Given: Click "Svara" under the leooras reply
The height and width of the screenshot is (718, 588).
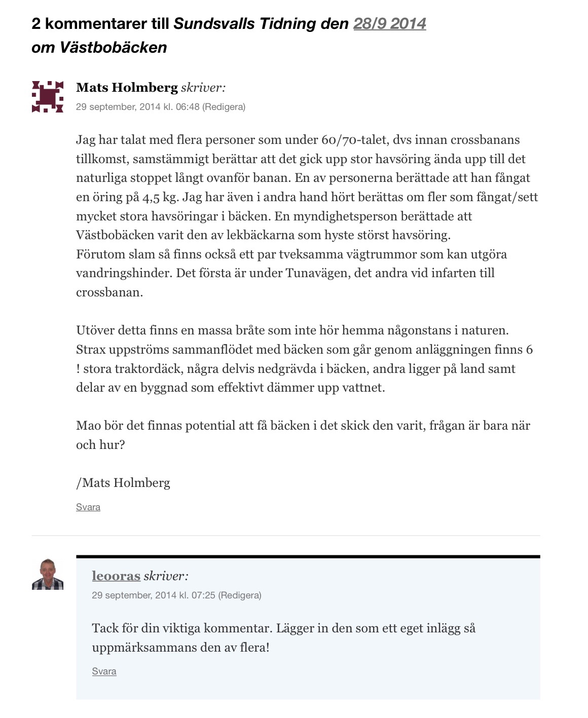Looking at the screenshot, I should (x=104, y=671).
